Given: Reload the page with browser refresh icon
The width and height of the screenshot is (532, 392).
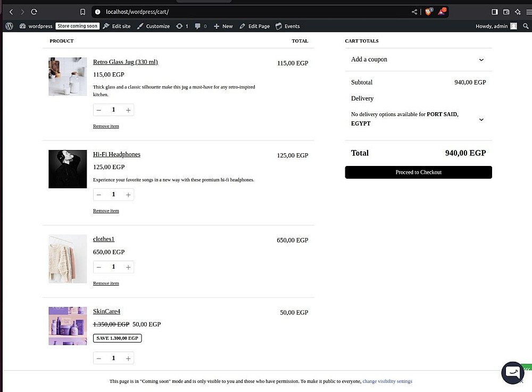Looking at the screenshot, I should click(34, 12).
